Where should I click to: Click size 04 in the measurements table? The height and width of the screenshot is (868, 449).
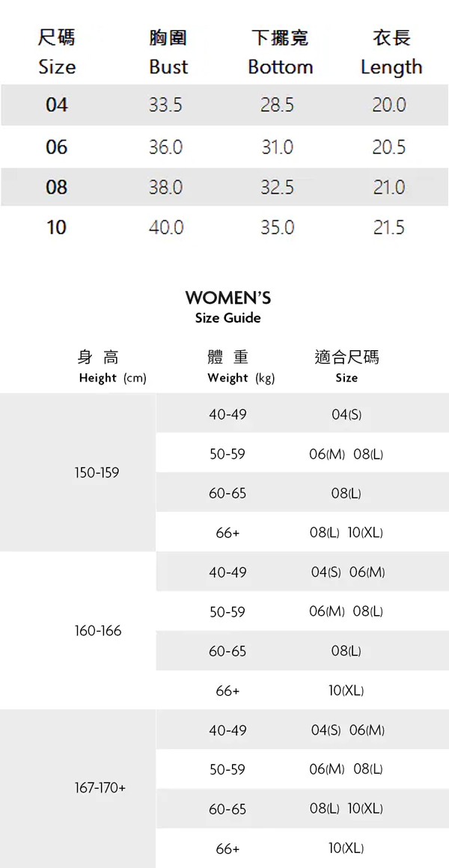tap(57, 106)
